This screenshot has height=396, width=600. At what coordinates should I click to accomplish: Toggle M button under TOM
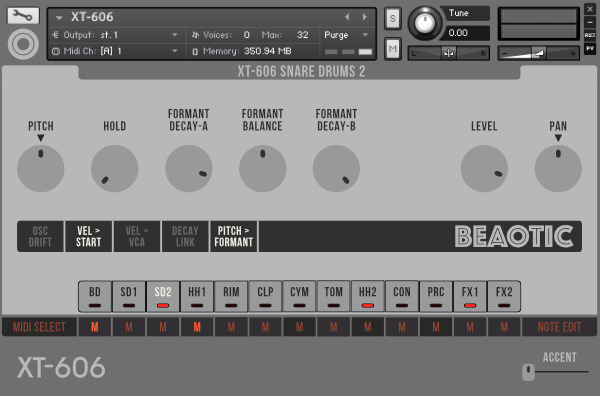[x=333, y=327]
